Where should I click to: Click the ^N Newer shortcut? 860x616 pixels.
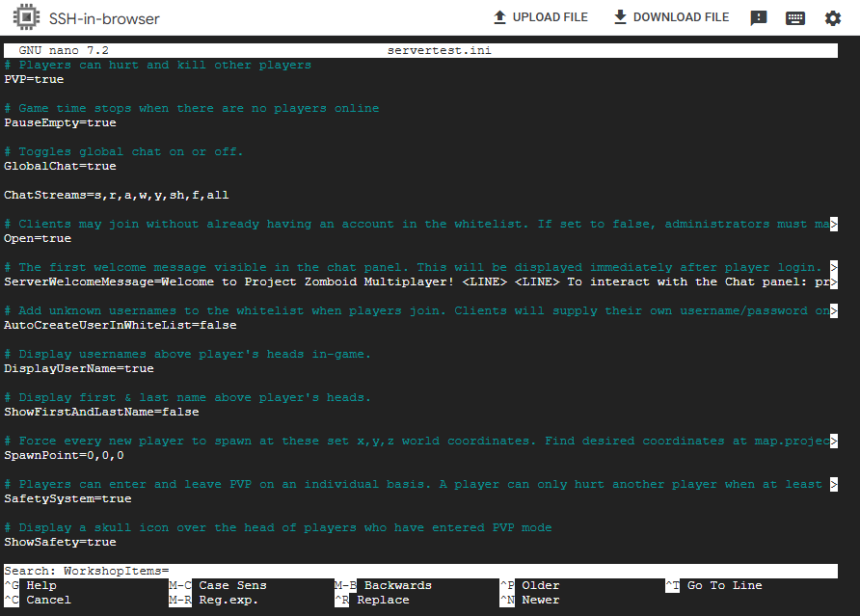[530, 600]
